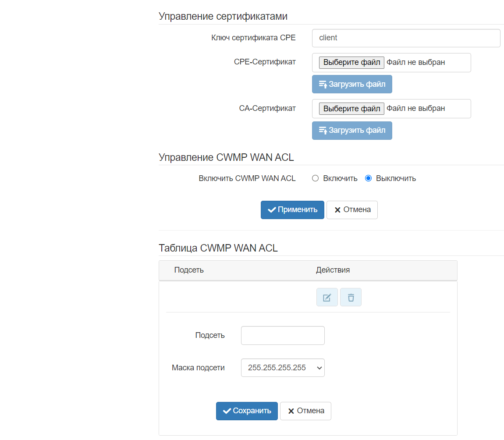Click the Подсеть input field
The image size is (504, 440).
click(283, 336)
